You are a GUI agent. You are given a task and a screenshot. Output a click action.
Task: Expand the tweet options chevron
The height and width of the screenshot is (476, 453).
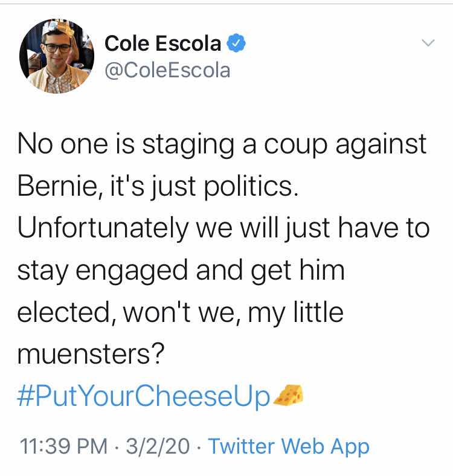[428, 43]
